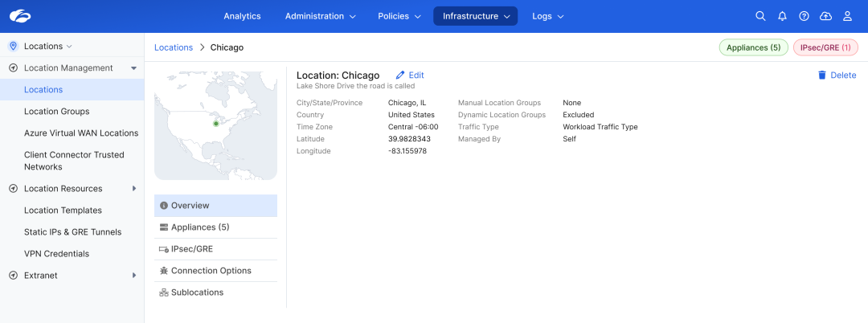The width and height of the screenshot is (868, 323).
Task: Expand the Extranet section
Action: tap(133, 276)
